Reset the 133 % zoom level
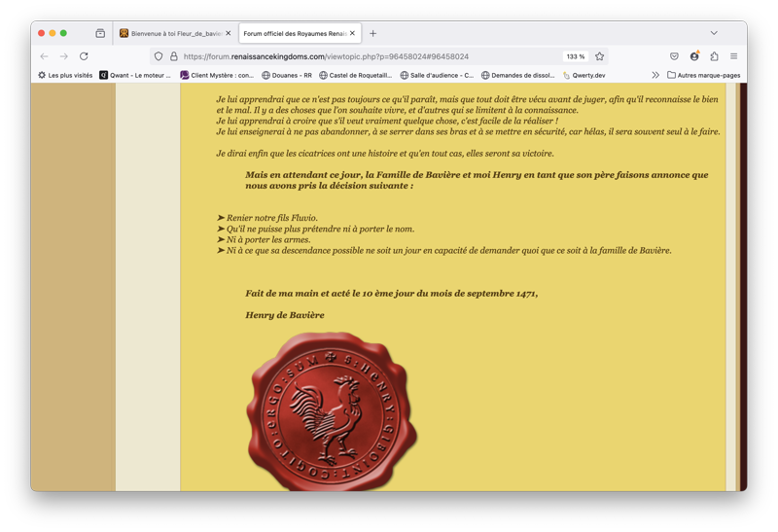This screenshot has width=778, height=532. pos(576,56)
